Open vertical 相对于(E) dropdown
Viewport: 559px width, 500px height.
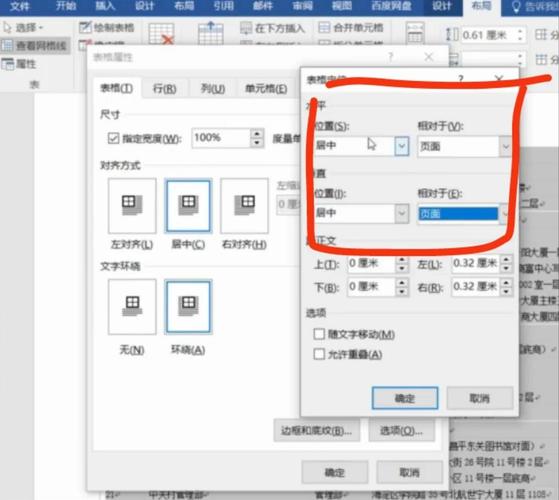tap(505, 214)
